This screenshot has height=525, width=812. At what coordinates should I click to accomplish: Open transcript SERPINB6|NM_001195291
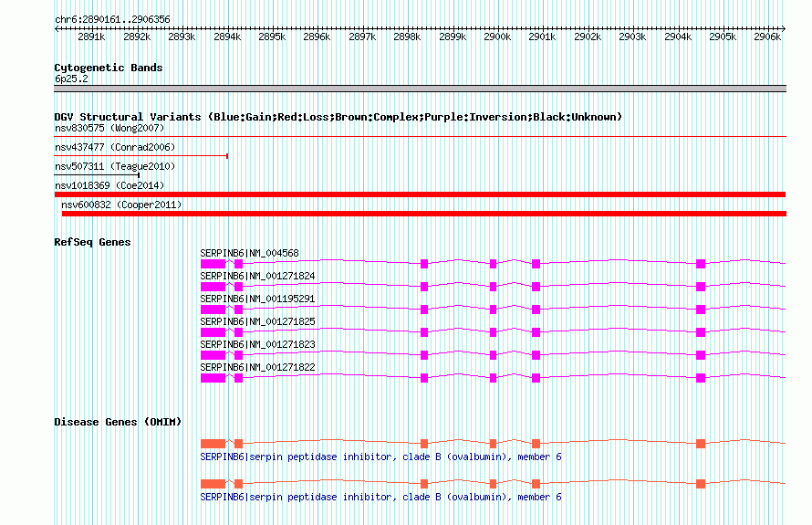pyautogui.click(x=257, y=299)
